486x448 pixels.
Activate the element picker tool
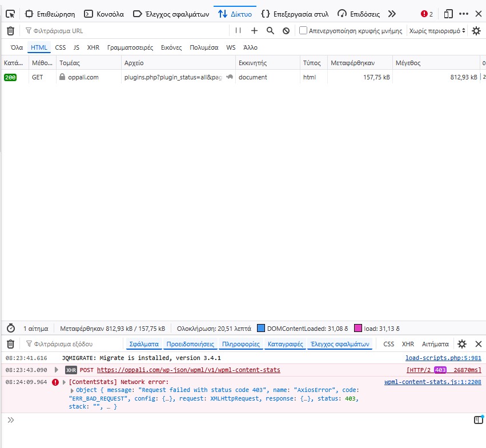[10, 14]
